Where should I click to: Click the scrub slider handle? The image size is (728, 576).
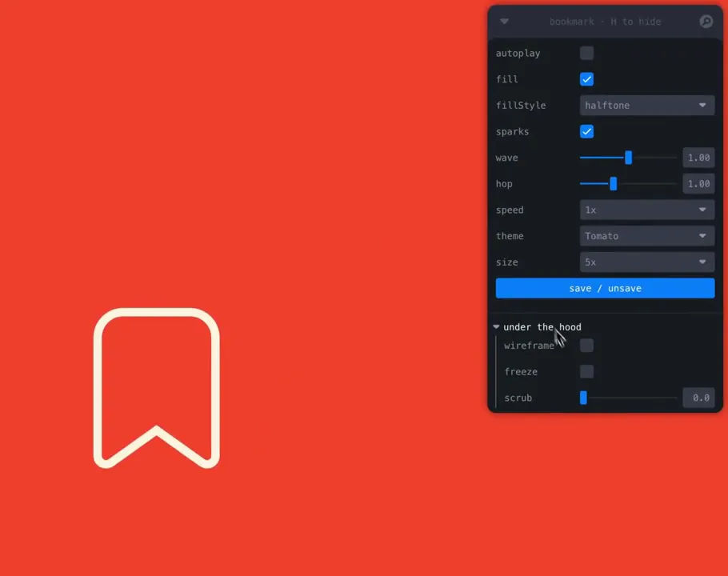coord(584,398)
